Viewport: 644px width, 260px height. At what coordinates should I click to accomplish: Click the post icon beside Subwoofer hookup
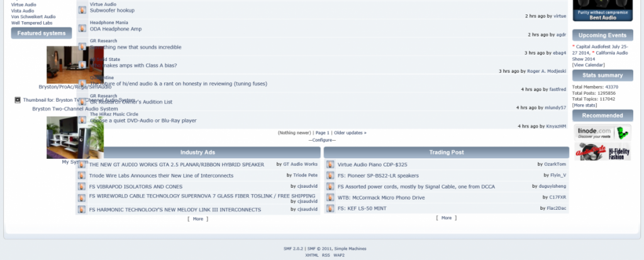(x=82, y=10)
